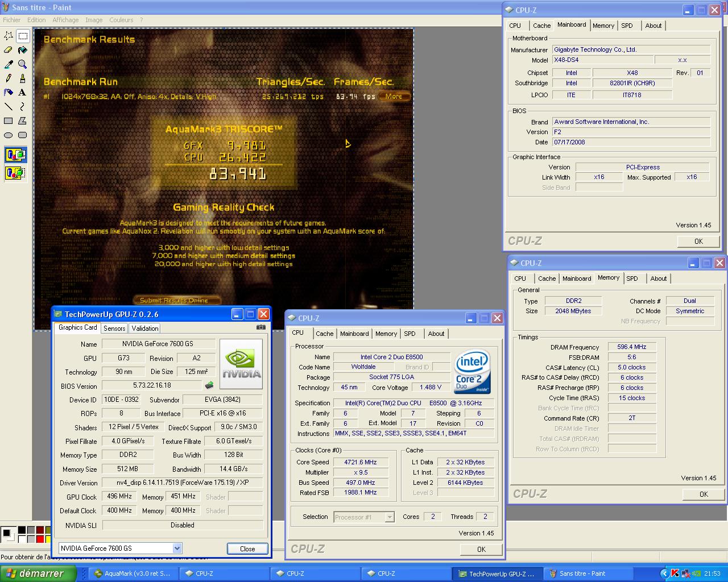The image size is (728, 582).
Task: Click OK in the Memory CPU-Z window
Action: (704, 494)
